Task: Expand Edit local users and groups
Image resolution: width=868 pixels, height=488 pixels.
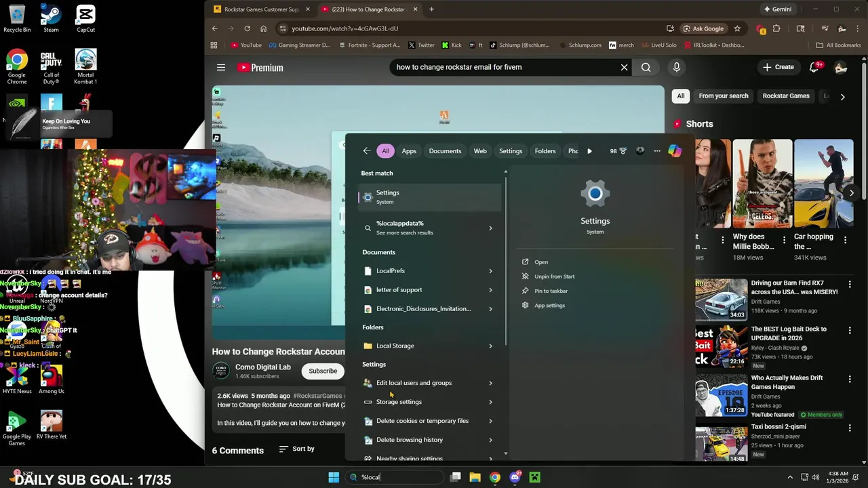Action: [x=490, y=383]
